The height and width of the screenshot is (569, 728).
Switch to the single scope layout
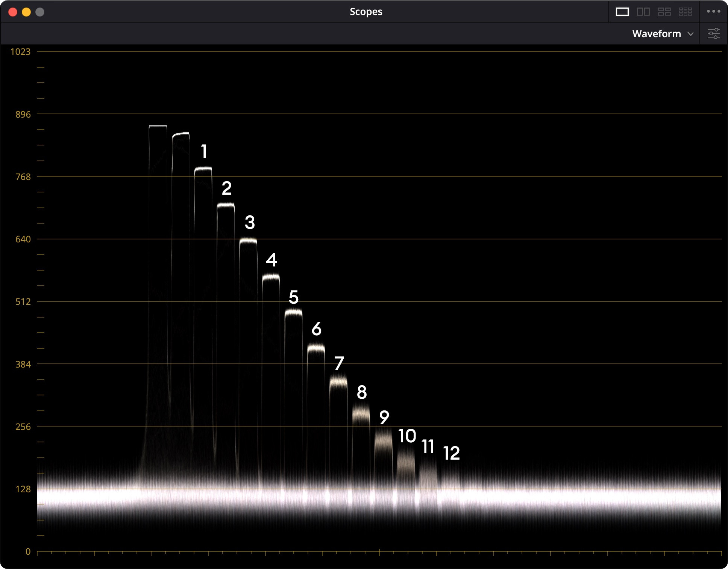(622, 12)
